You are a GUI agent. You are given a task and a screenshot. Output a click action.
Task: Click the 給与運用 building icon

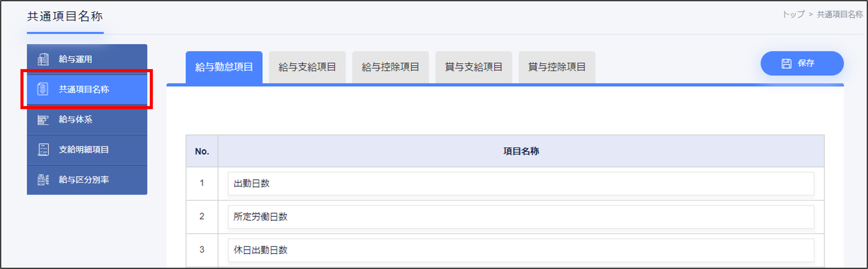(43, 59)
